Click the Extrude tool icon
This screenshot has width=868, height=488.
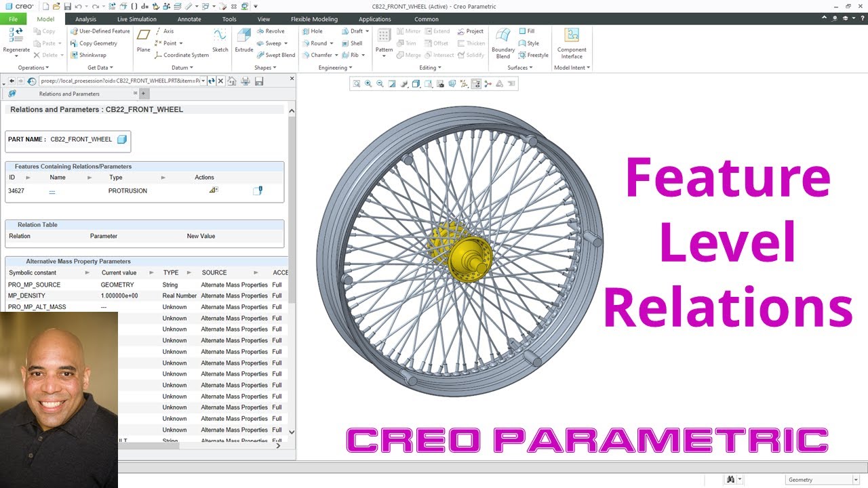243,37
